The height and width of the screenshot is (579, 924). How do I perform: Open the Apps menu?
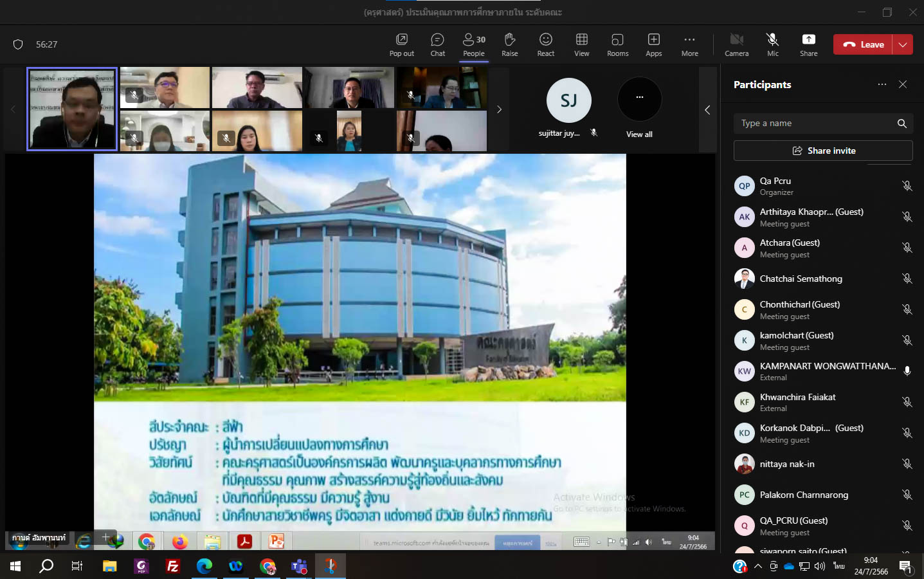click(653, 44)
